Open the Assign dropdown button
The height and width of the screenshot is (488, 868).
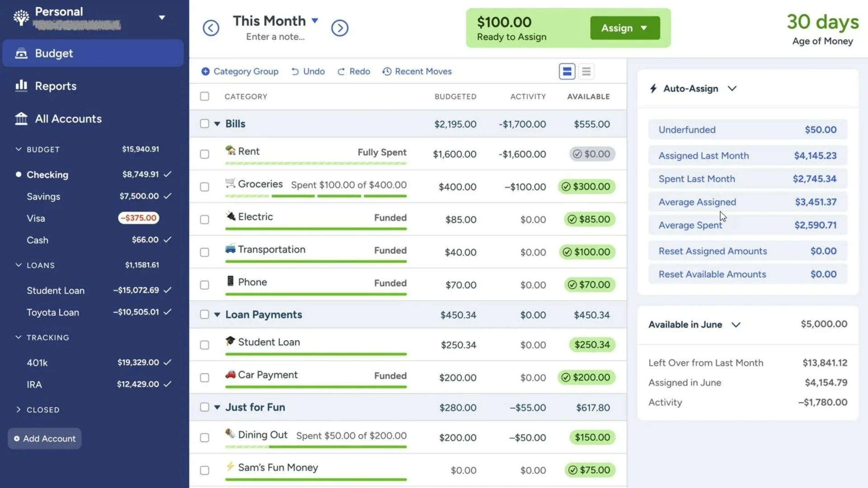[x=625, y=28]
